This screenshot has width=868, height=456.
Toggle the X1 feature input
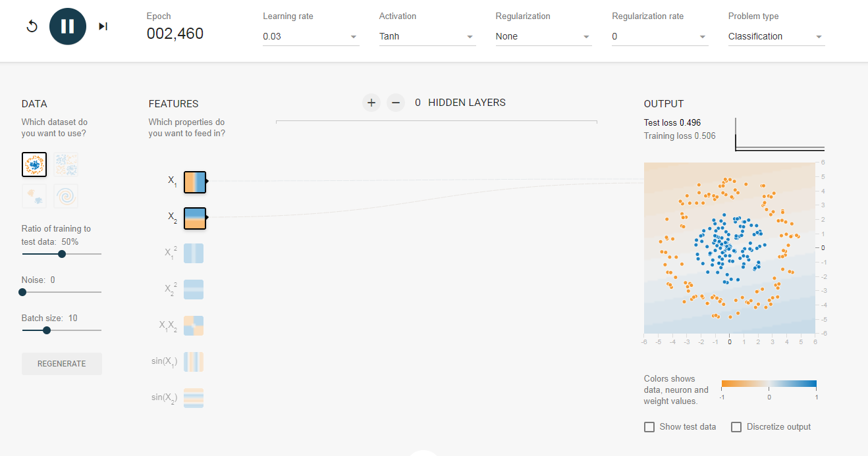[194, 182]
